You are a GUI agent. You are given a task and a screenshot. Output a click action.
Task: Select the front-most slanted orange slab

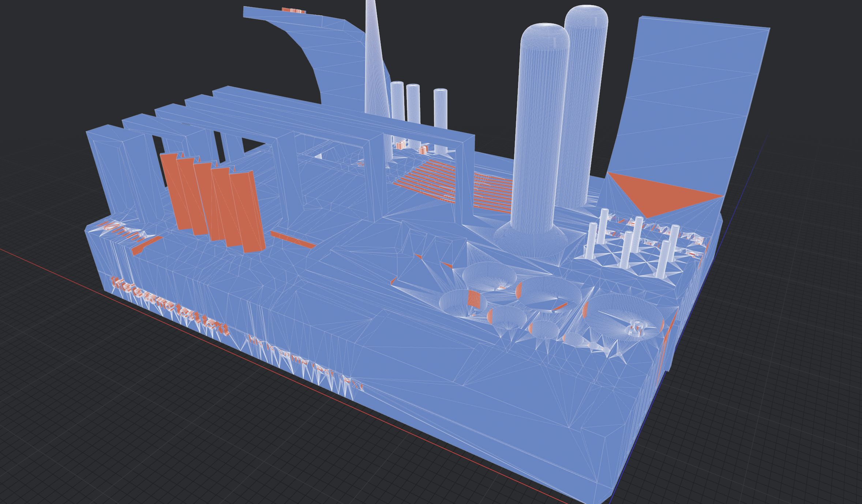247,212
